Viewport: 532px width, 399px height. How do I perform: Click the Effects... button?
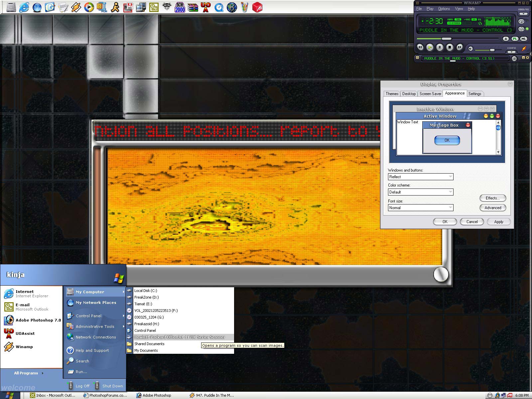pos(493,198)
